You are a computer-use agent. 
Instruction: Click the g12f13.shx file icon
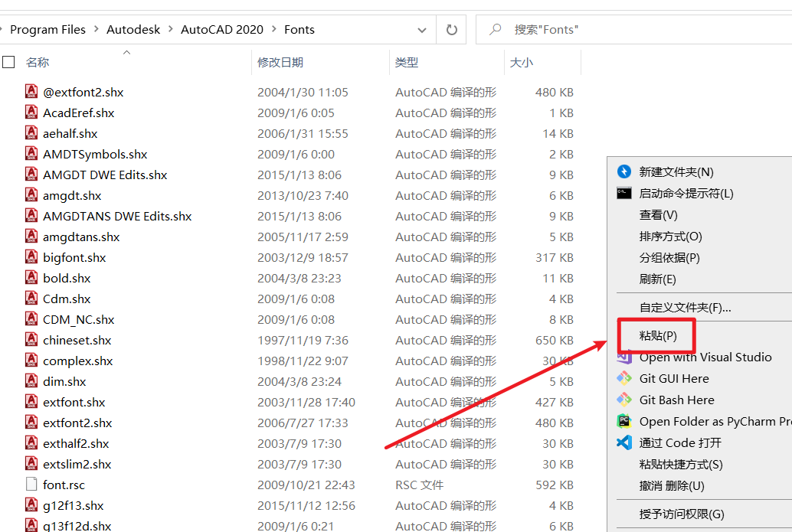[x=31, y=505]
